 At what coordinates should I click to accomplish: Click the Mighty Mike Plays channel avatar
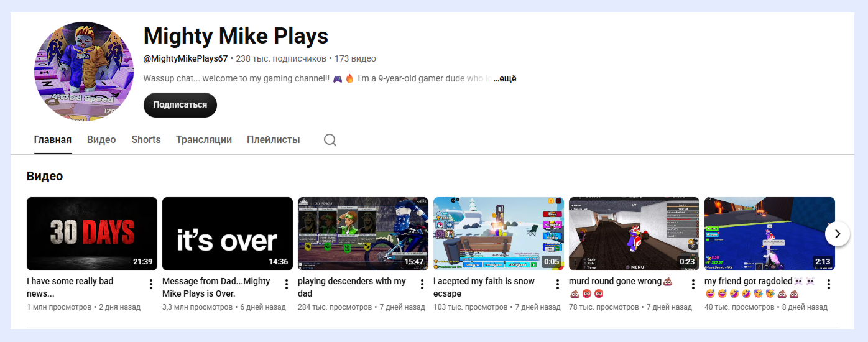click(84, 72)
